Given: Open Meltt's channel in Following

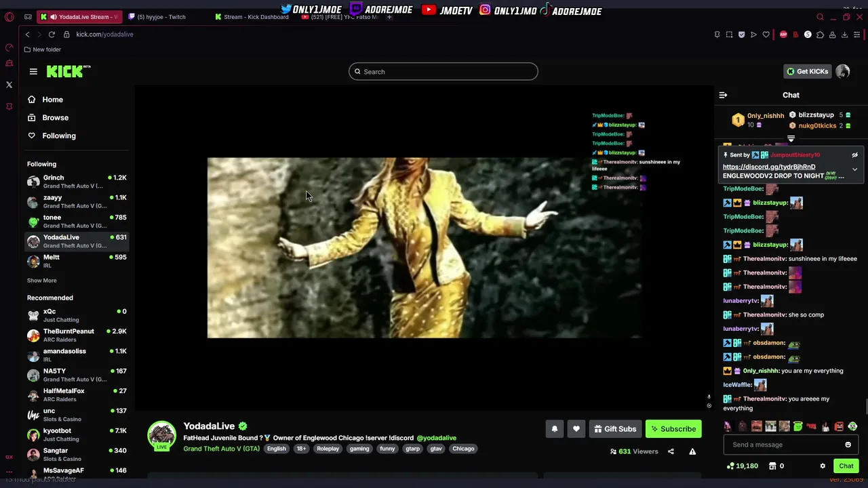Looking at the screenshot, I should (x=77, y=261).
